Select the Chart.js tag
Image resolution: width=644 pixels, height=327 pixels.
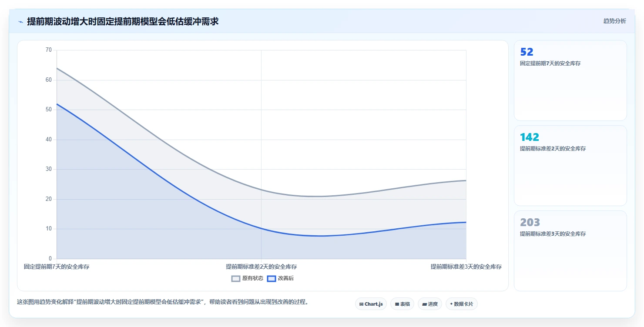[371, 304]
